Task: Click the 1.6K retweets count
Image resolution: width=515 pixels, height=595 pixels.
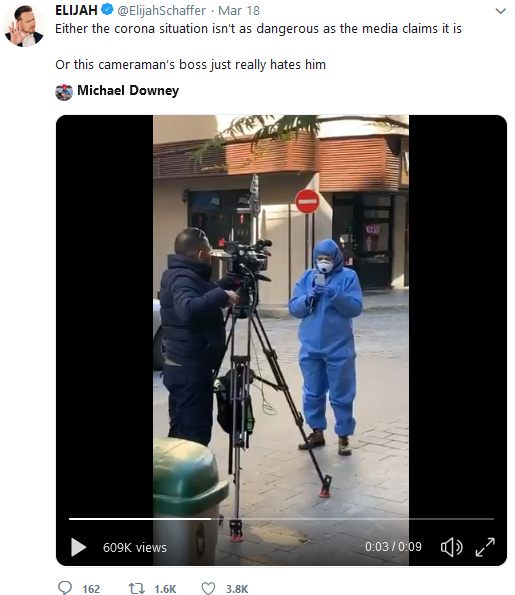Action: coord(165,589)
